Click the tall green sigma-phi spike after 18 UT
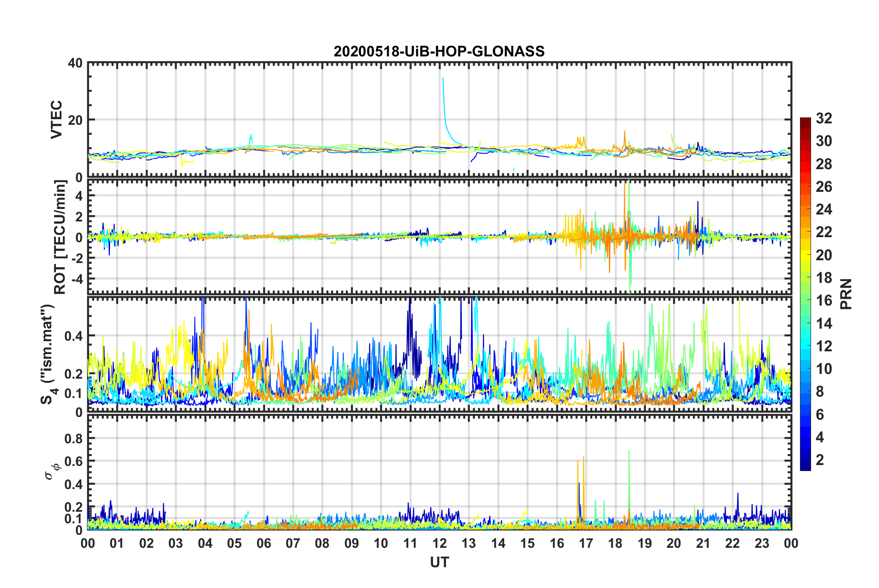This screenshot has width=879, height=588. click(629, 485)
